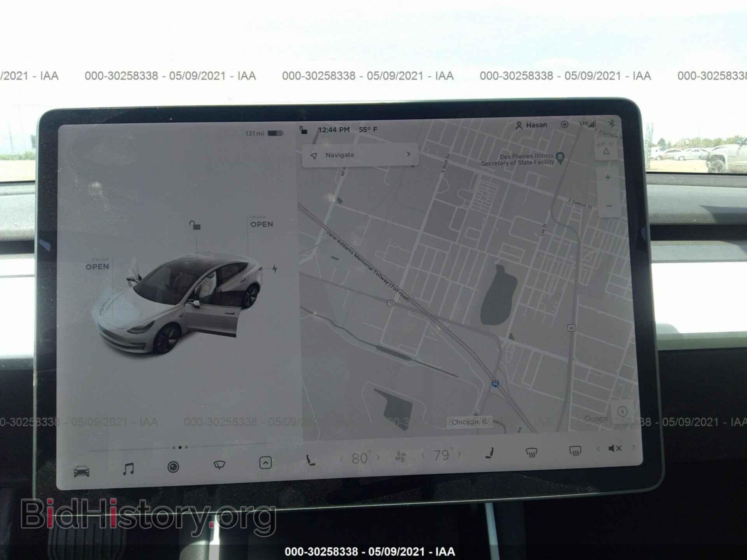
Task: Tap the trunk OPEN label
Action: pyautogui.click(x=262, y=224)
